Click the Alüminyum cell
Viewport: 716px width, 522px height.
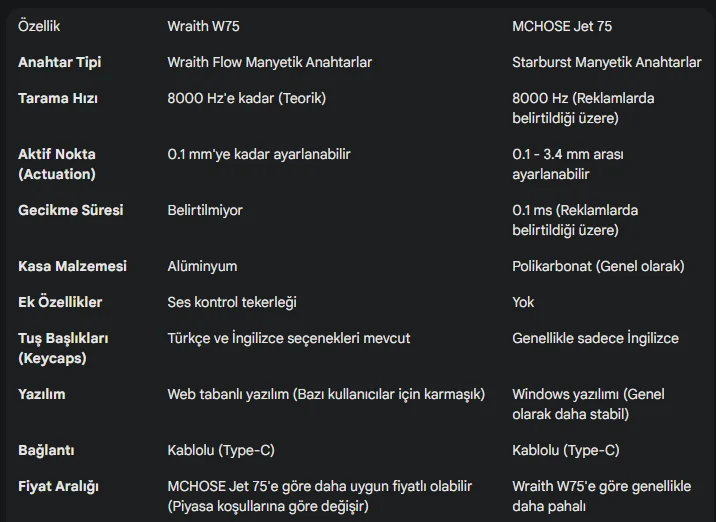click(202, 266)
